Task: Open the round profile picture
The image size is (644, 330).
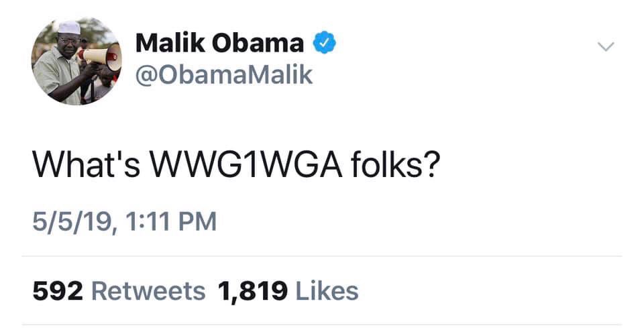Action: 76,61
